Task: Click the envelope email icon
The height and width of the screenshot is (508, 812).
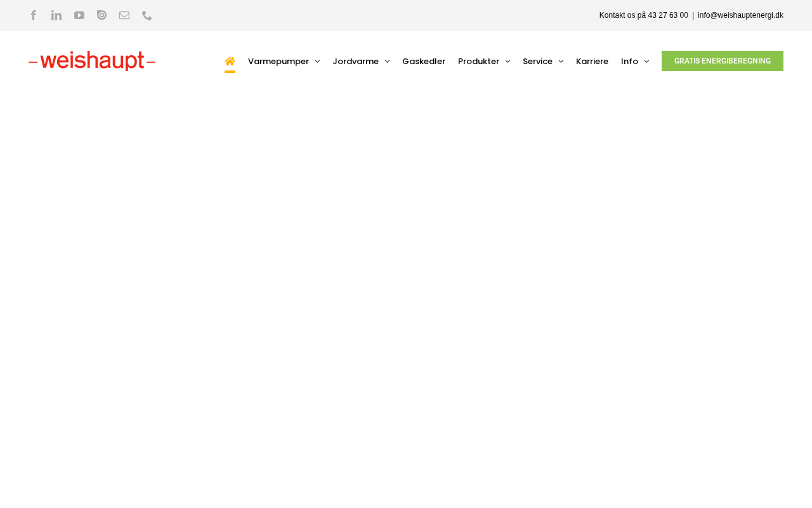Action: pos(124,15)
